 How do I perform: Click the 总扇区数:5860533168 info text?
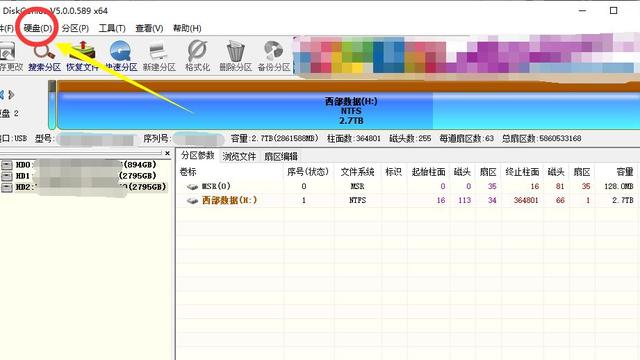tap(542, 138)
